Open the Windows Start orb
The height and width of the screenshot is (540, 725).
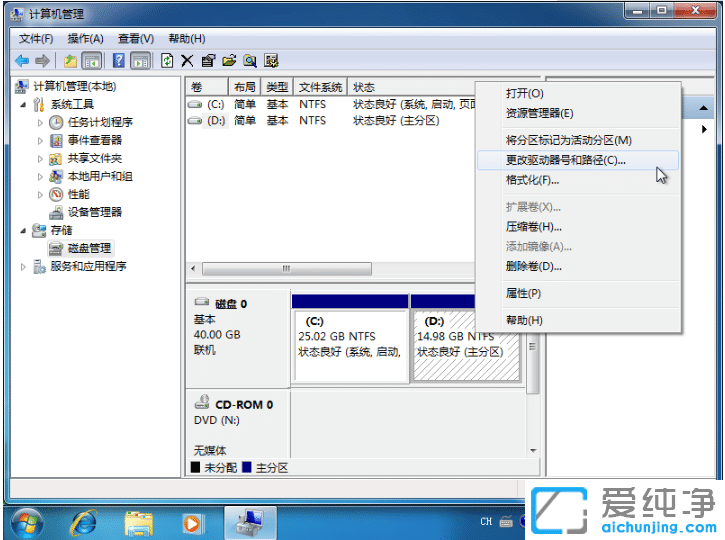(27, 524)
